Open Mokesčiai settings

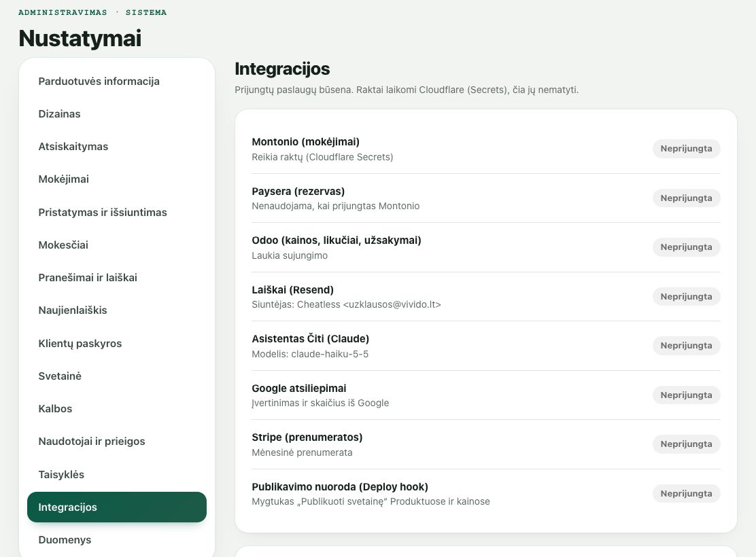[117, 245]
